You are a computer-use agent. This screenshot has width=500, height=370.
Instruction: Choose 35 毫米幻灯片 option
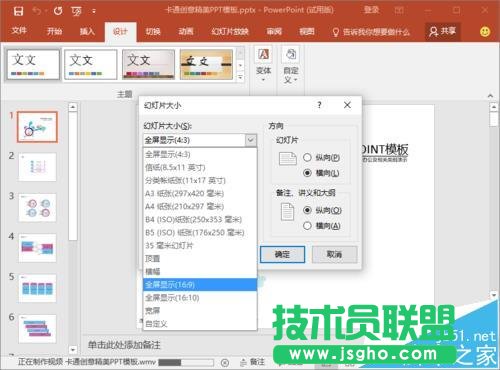200,246
